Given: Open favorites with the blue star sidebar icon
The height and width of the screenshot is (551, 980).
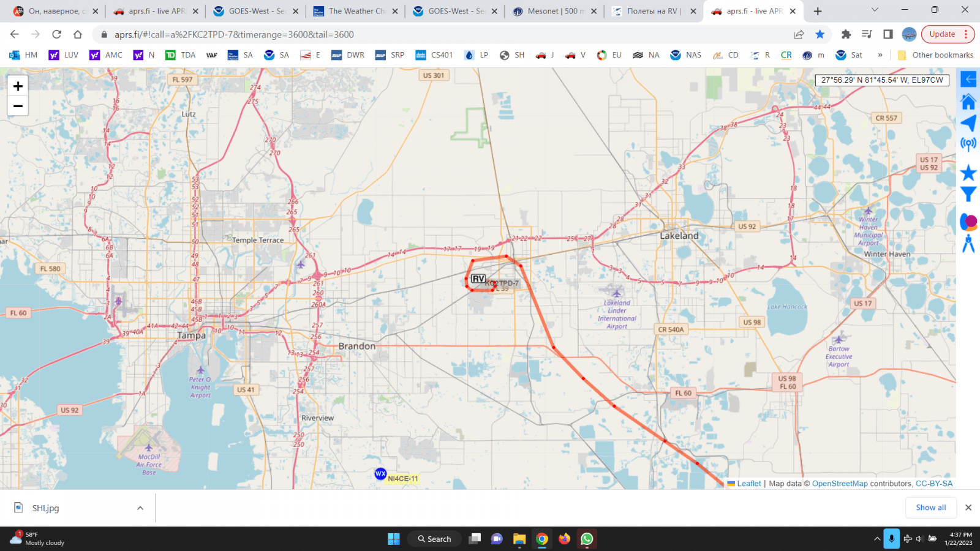Looking at the screenshot, I should tap(968, 173).
